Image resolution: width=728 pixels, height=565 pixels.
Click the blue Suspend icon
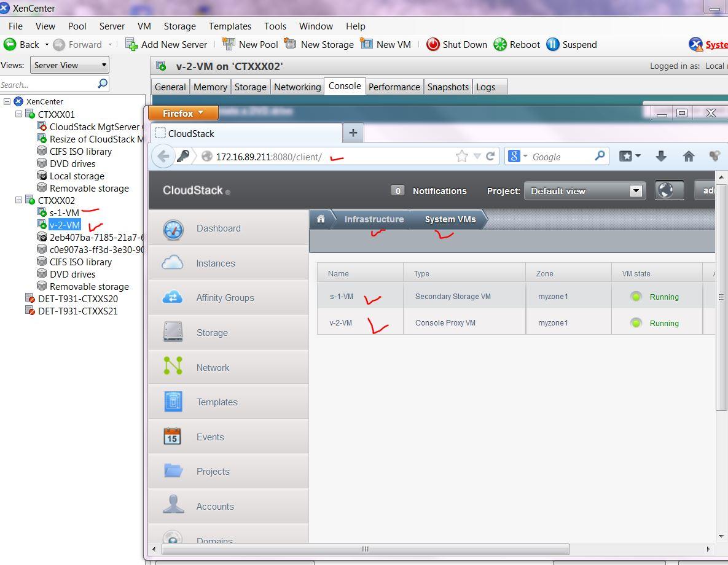point(552,45)
